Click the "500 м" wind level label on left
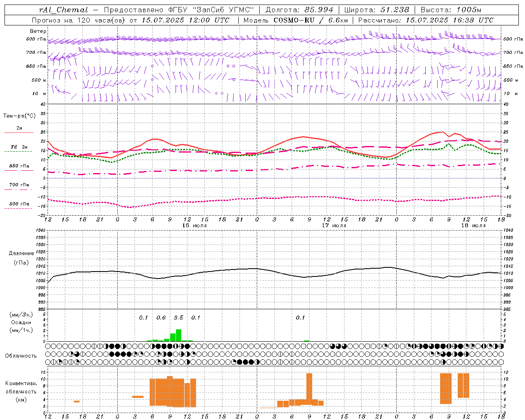 point(39,80)
